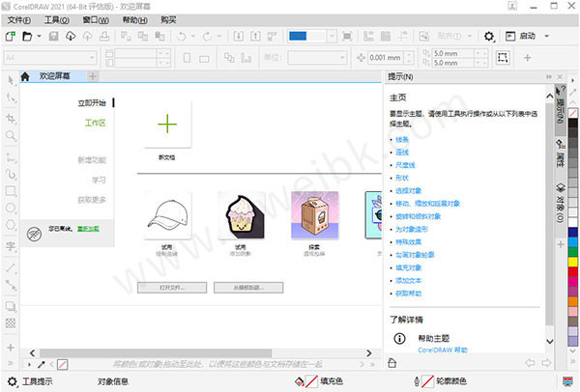
Task: Click the New document toolbar icon
Action: (11, 37)
